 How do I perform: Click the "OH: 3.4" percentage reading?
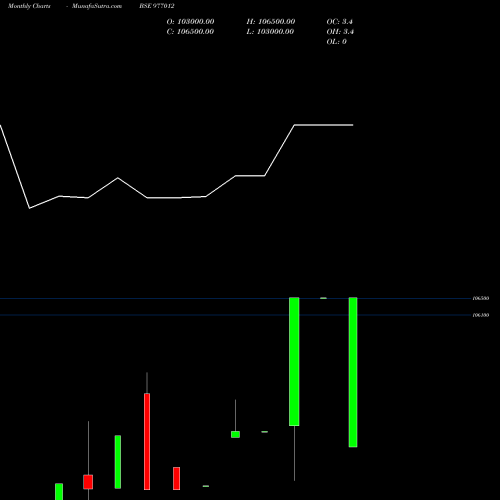pyautogui.click(x=340, y=32)
